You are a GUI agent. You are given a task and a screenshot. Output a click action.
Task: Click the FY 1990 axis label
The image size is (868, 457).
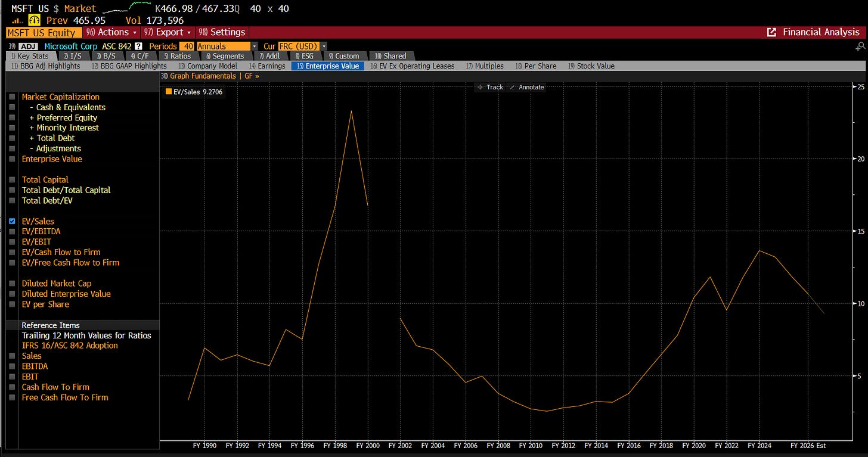coord(204,445)
